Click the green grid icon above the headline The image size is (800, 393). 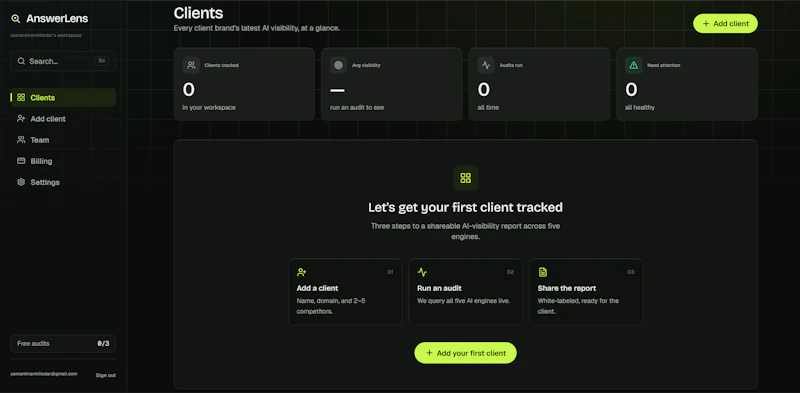tap(465, 178)
